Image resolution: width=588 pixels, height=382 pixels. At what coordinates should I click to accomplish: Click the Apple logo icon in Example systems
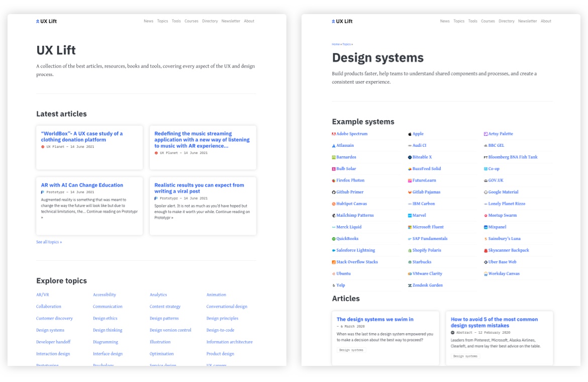pyautogui.click(x=410, y=134)
